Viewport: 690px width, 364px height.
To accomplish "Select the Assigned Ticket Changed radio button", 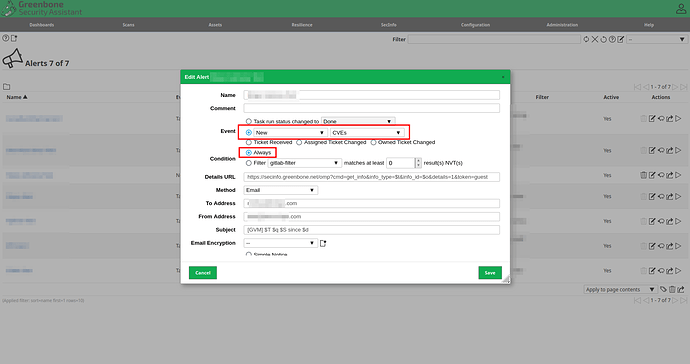I will click(299, 142).
